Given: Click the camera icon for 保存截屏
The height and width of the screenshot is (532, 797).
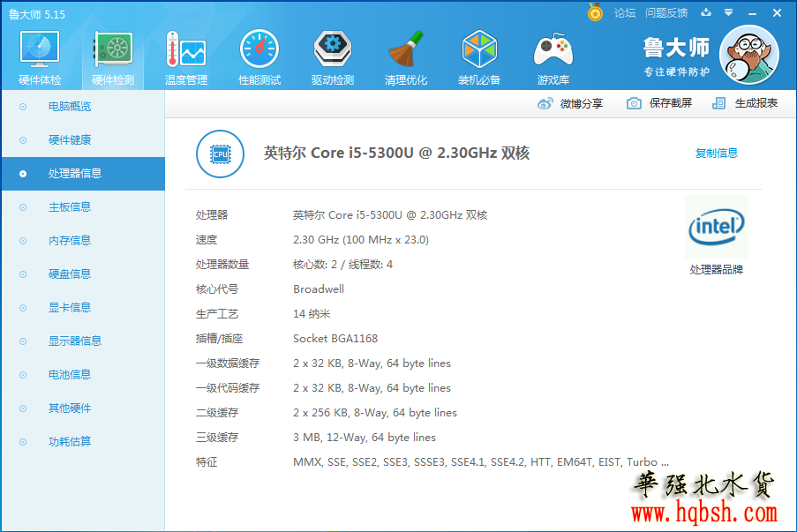Looking at the screenshot, I should pos(634,103).
